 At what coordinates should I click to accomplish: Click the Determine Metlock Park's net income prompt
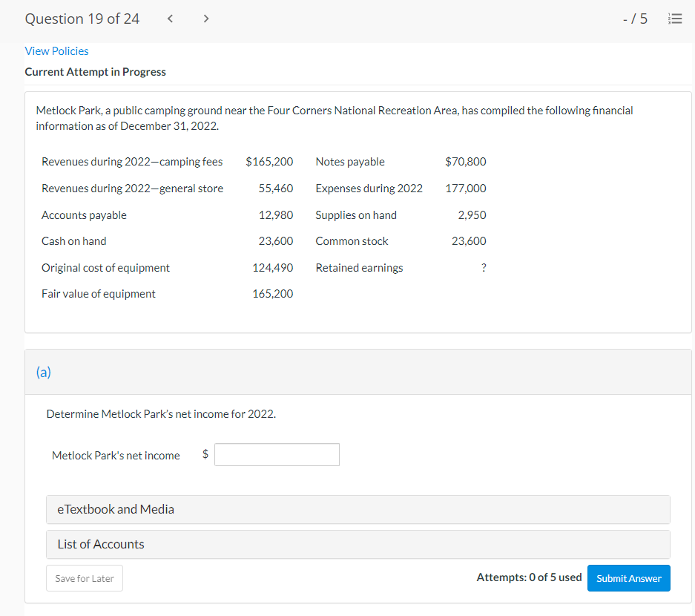coord(161,414)
